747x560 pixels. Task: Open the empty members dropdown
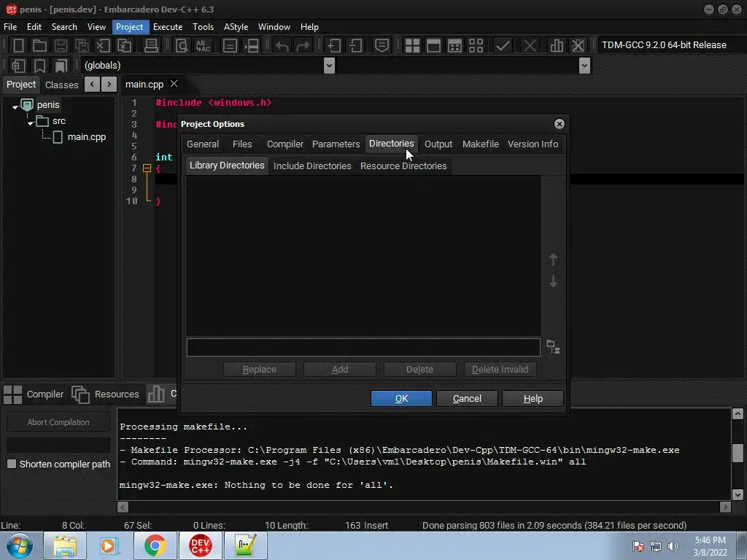click(584, 65)
